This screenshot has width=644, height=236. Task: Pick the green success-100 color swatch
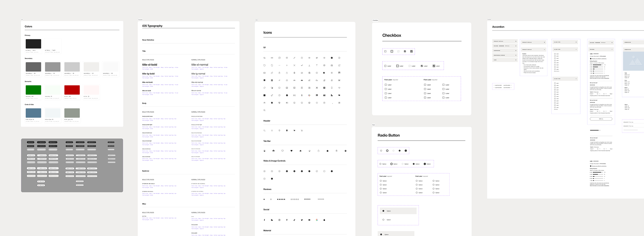coord(34,90)
